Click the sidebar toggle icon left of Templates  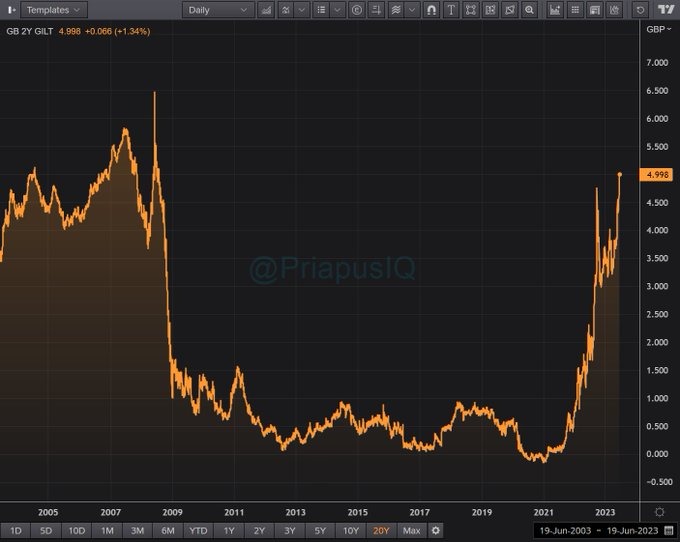[x=12, y=10]
